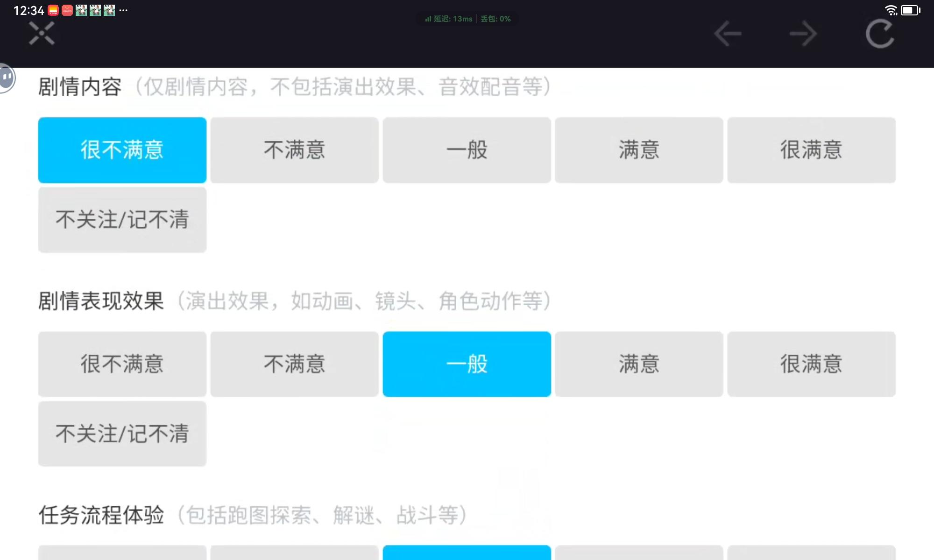The height and width of the screenshot is (560, 934).
Task: Rate 剧情内容 as 很满意
Action: click(x=812, y=150)
